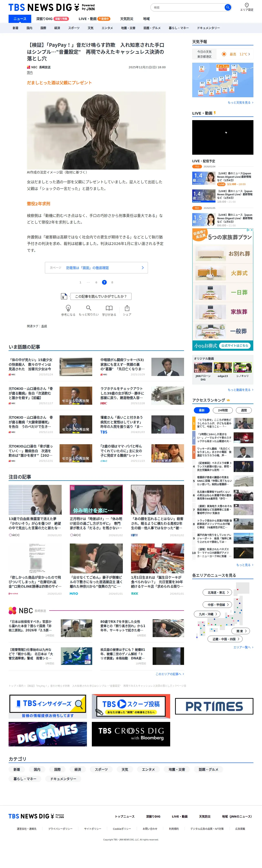Click the 学びがある book icon

click(x=109, y=308)
